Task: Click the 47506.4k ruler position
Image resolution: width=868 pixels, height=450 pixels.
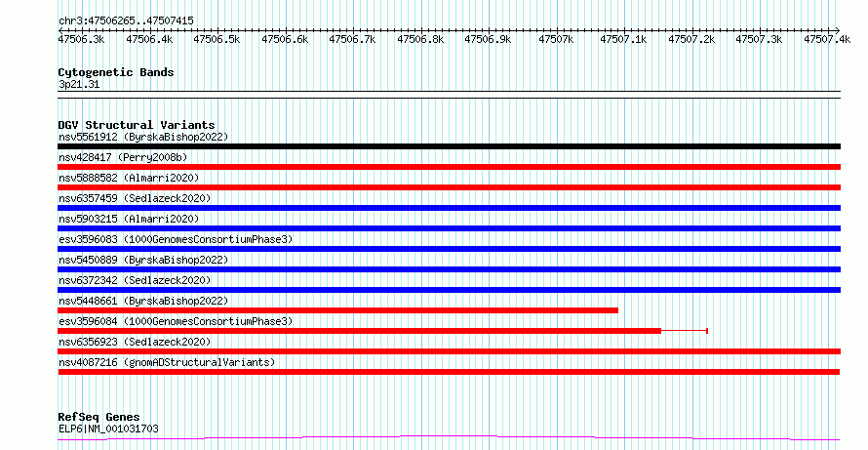Action: click(x=149, y=39)
